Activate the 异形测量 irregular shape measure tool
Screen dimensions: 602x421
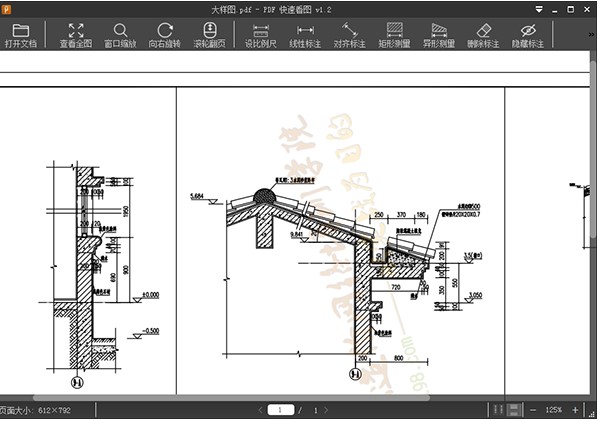(x=439, y=36)
